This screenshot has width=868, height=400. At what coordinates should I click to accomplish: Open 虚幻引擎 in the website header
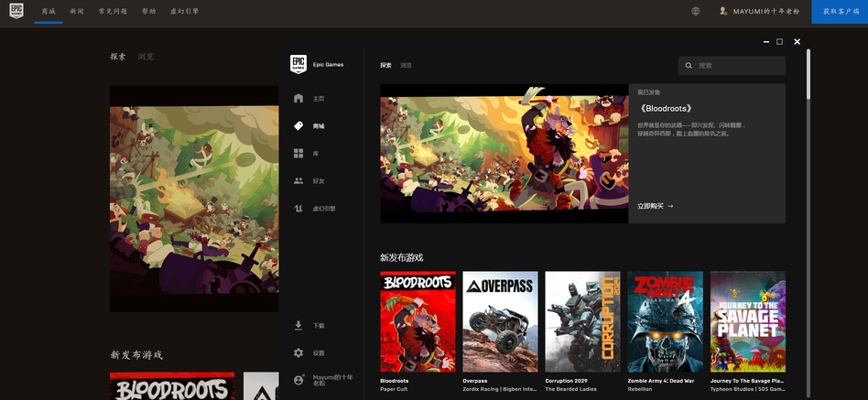pyautogui.click(x=184, y=11)
